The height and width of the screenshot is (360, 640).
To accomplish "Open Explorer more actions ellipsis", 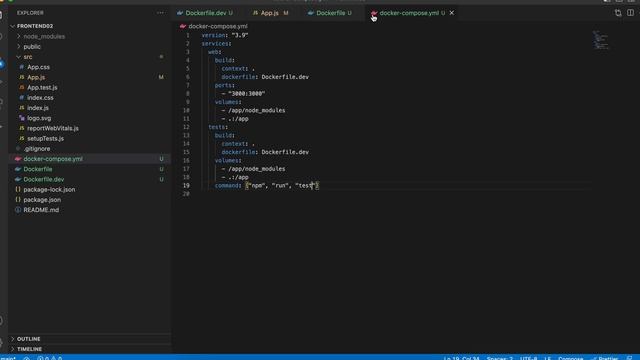I will [160, 13].
